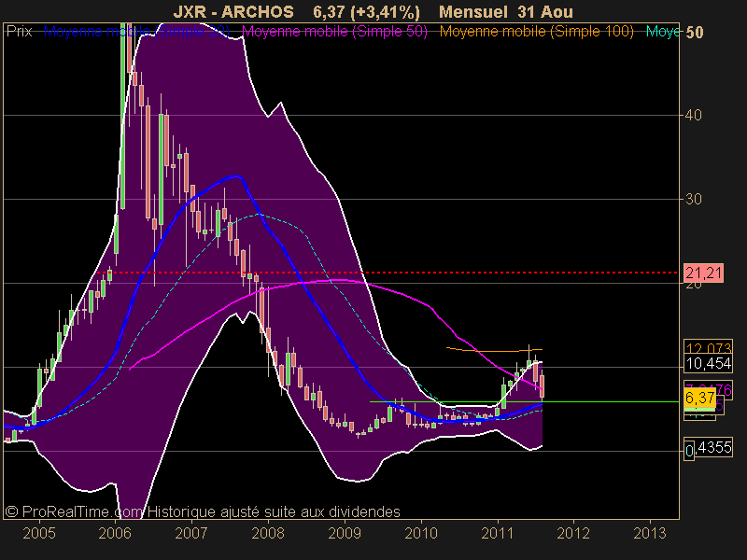Click the 2011 label on the time axis
Viewport: 747px width, 560px height.
tap(498, 532)
